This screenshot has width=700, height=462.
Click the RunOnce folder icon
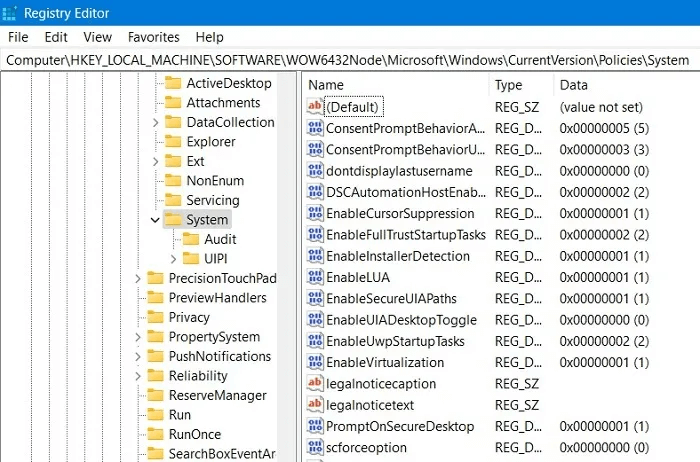[155, 434]
